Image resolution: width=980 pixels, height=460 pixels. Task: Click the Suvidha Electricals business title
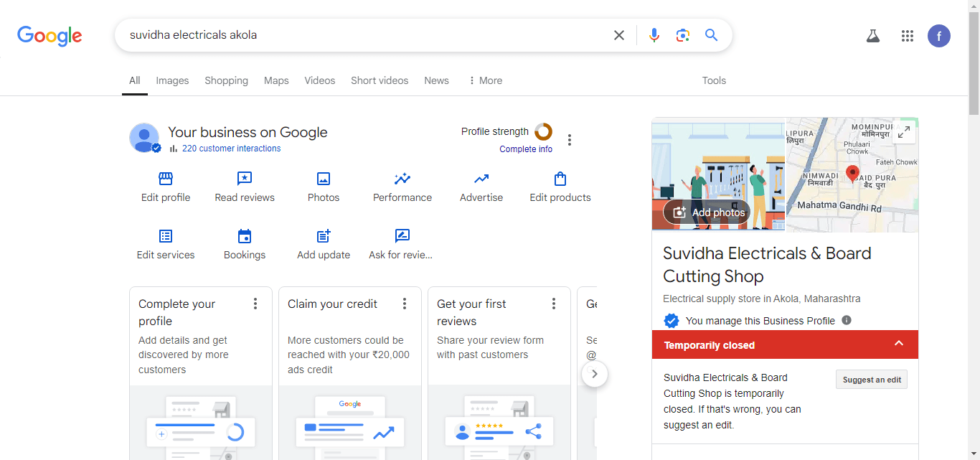(767, 265)
